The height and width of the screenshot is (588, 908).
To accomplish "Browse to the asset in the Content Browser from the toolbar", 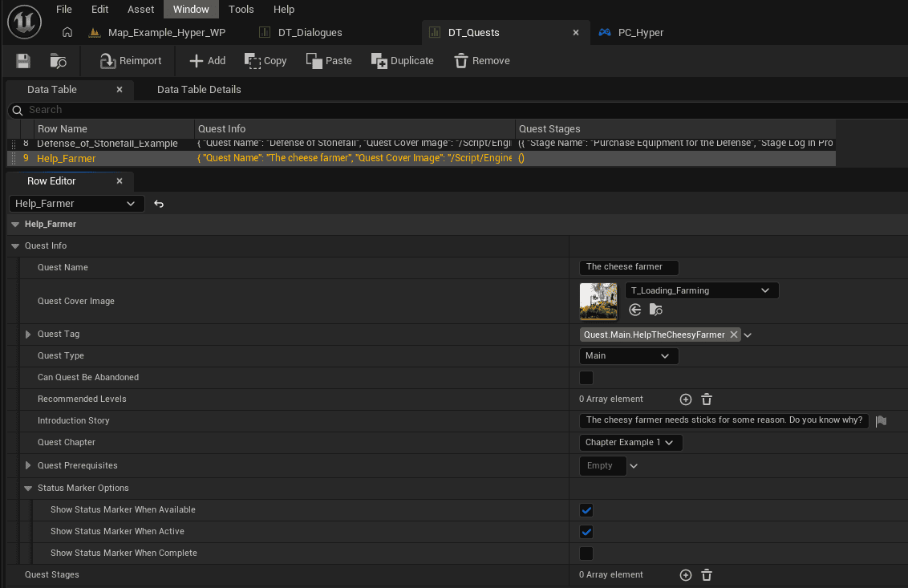I will coord(58,61).
